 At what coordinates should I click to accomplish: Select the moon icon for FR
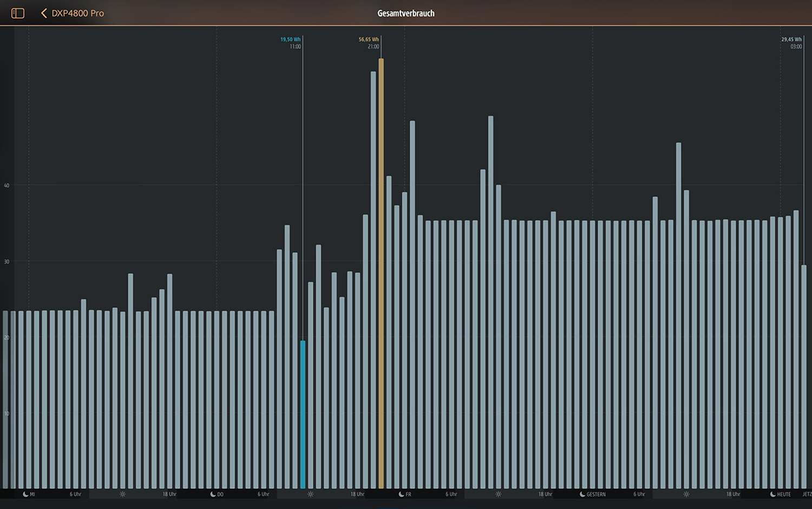click(x=401, y=494)
